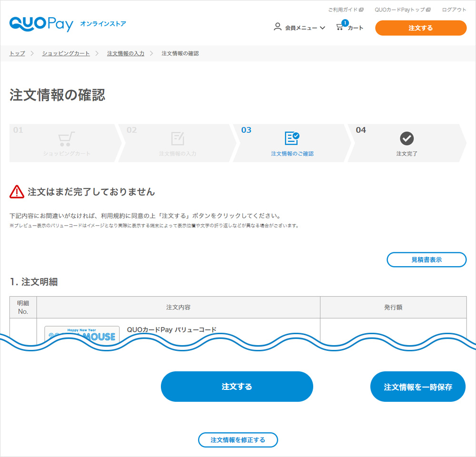Click step 02 order input icon
The image size is (476, 457).
click(x=178, y=139)
